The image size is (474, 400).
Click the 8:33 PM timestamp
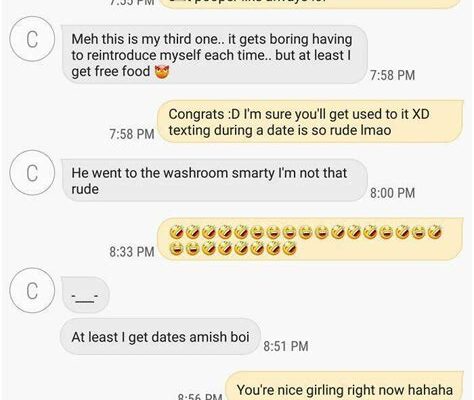pos(132,252)
